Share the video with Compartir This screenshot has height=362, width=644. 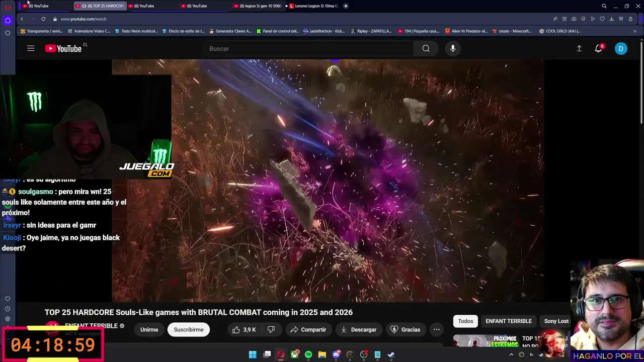click(308, 329)
